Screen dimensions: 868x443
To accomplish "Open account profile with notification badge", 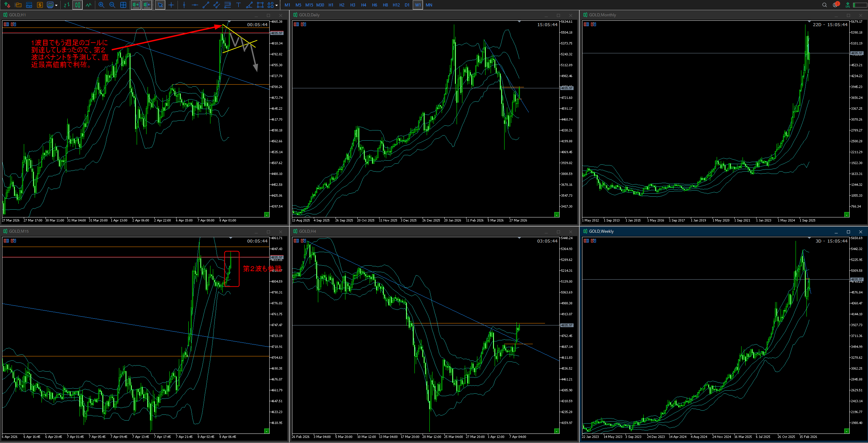I will [835, 5].
